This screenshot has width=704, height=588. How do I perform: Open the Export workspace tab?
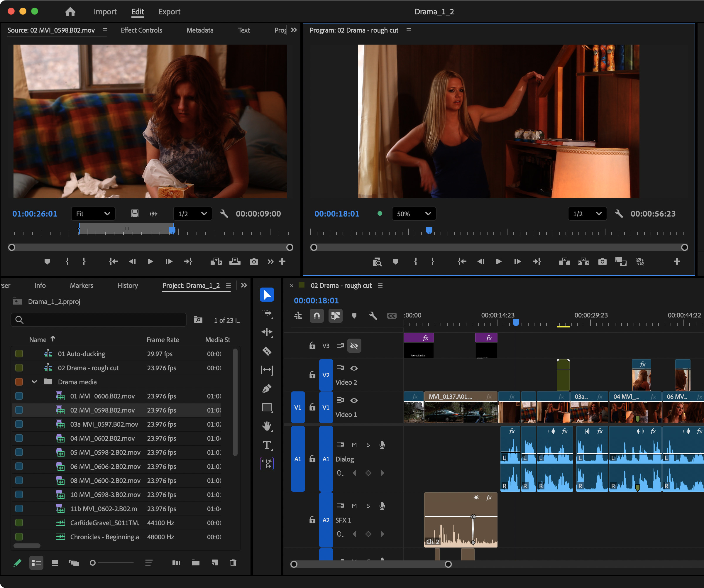pos(169,12)
